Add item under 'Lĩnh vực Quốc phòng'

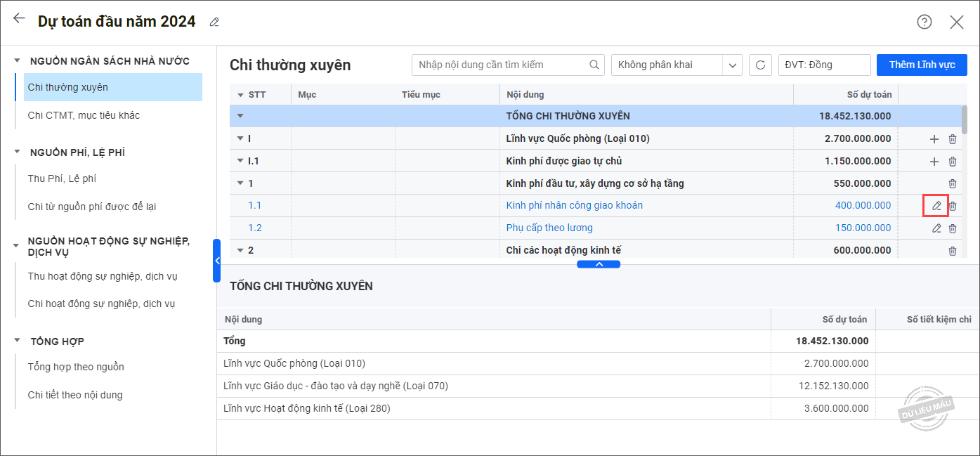[x=934, y=139]
